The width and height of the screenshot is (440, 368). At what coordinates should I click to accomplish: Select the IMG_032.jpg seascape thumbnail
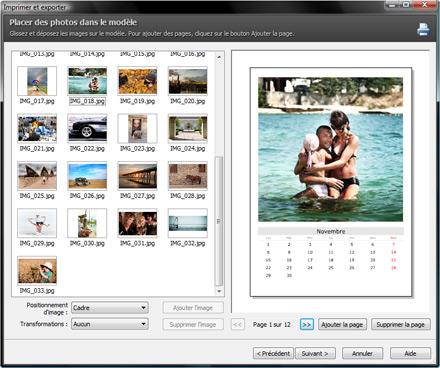pos(188,223)
